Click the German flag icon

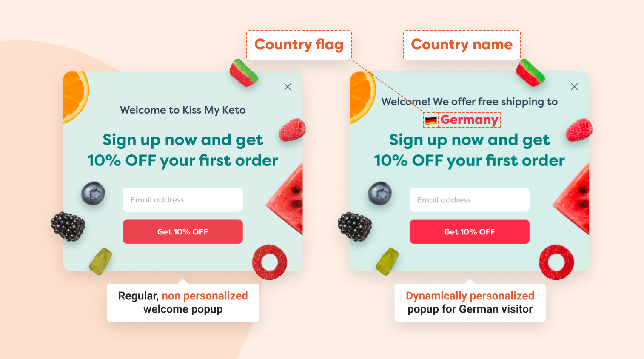click(431, 120)
